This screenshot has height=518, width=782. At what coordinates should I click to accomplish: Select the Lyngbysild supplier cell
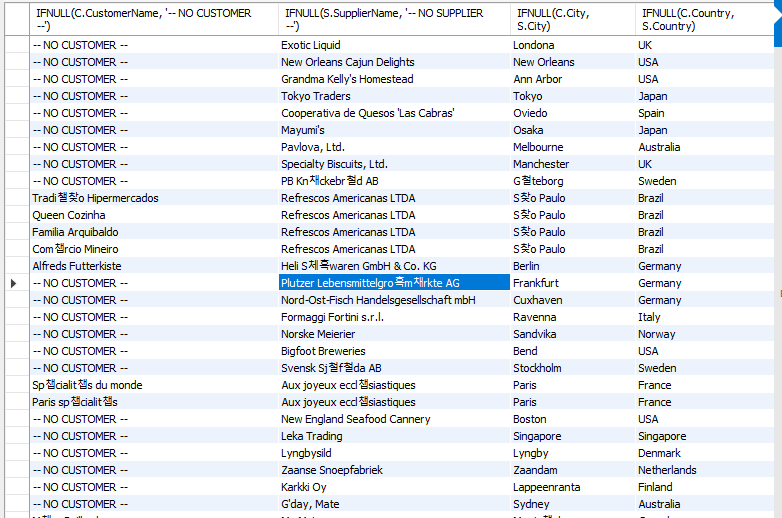point(394,453)
